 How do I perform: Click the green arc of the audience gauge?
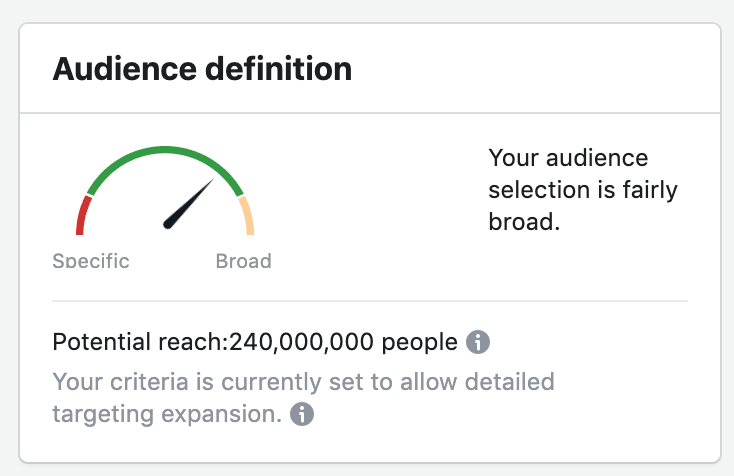[x=165, y=154]
